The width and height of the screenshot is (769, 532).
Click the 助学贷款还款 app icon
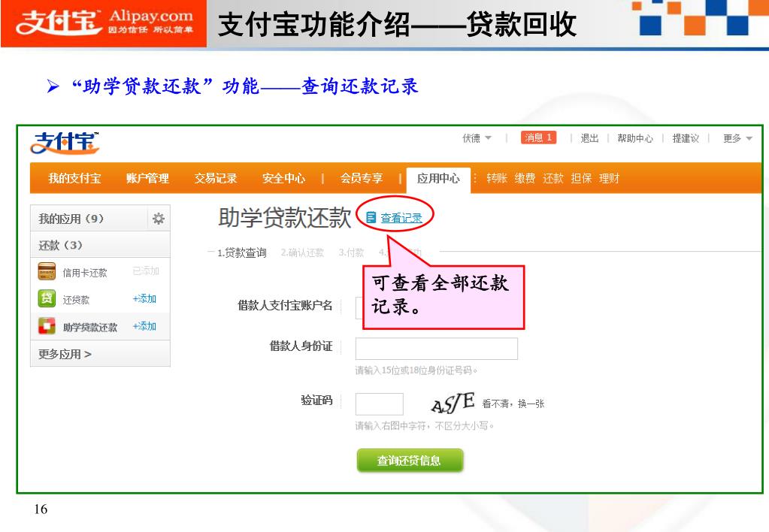tap(47, 326)
